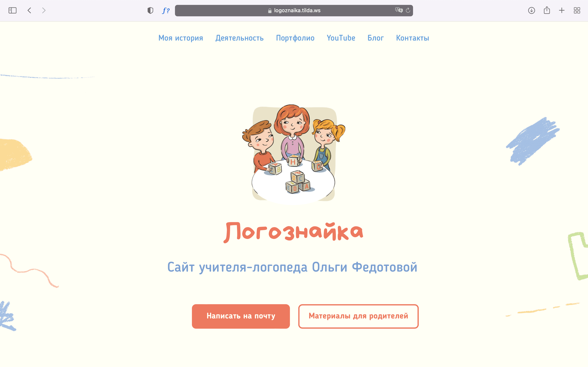Open the Моя история menu item
This screenshot has height=367, width=588.
181,38
